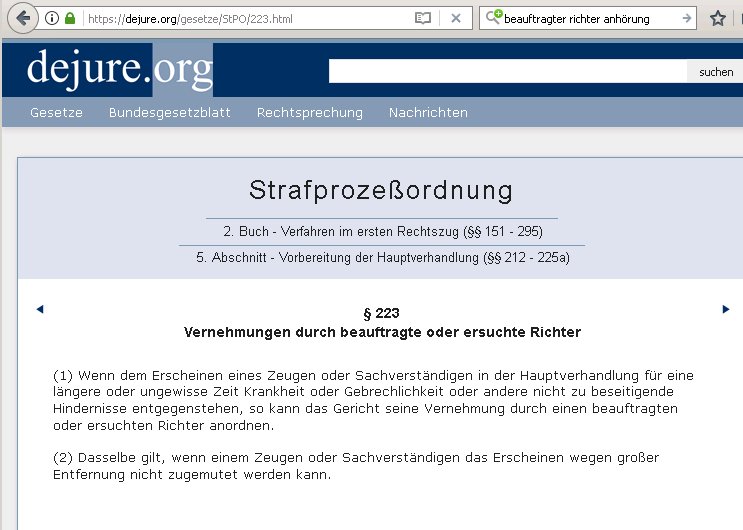Image resolution: width=743 pixels, height=530 pixels.
Task: Toggle reader view in the address bar
Action: tap(423, 18)
